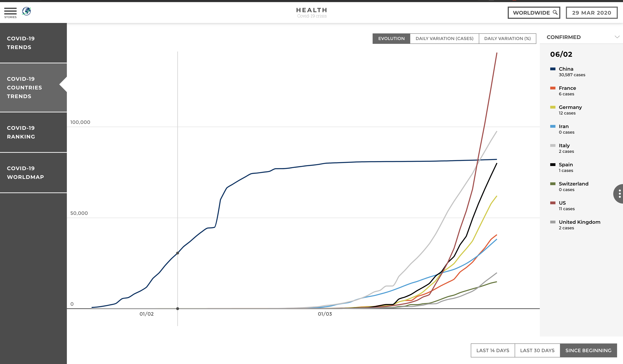623x364 pixels.
Task: Switch to Daily Variation (Cases)
Action: pos(444,39)
